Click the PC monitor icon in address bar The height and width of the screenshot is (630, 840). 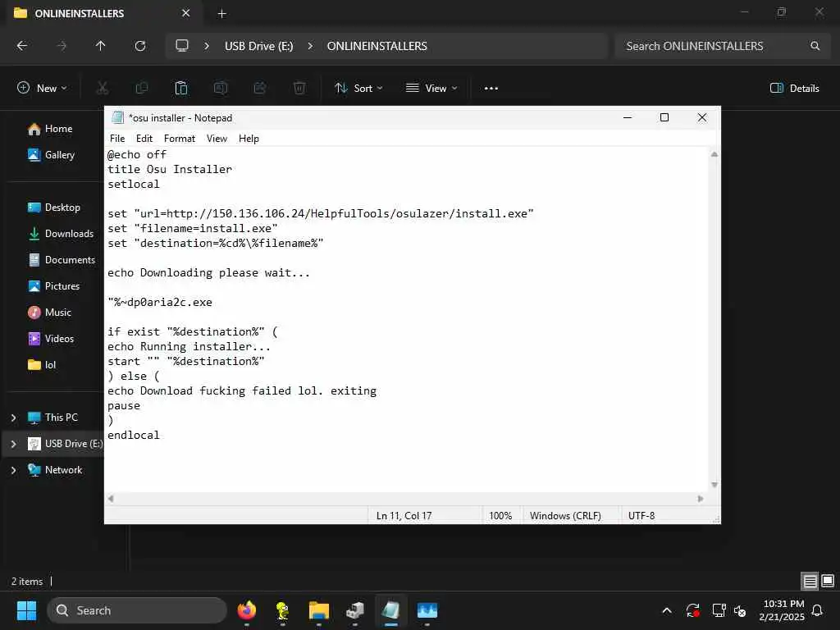(182, 46)
